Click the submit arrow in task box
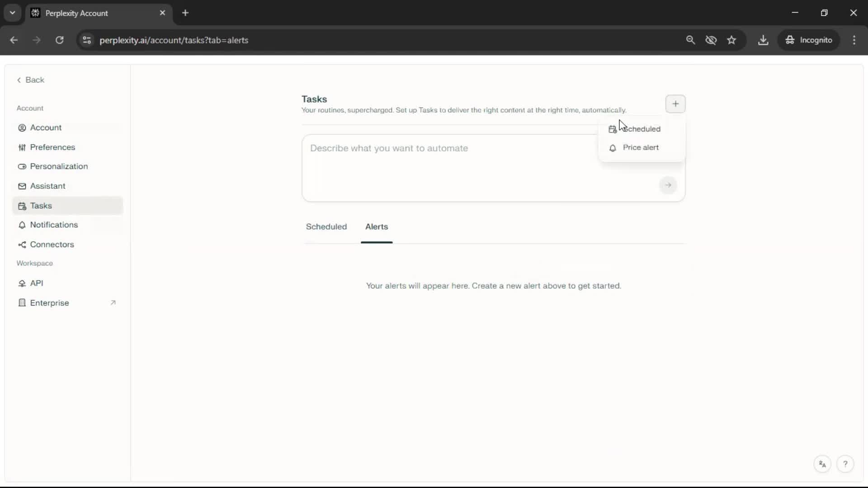 [x=668, y=185]
